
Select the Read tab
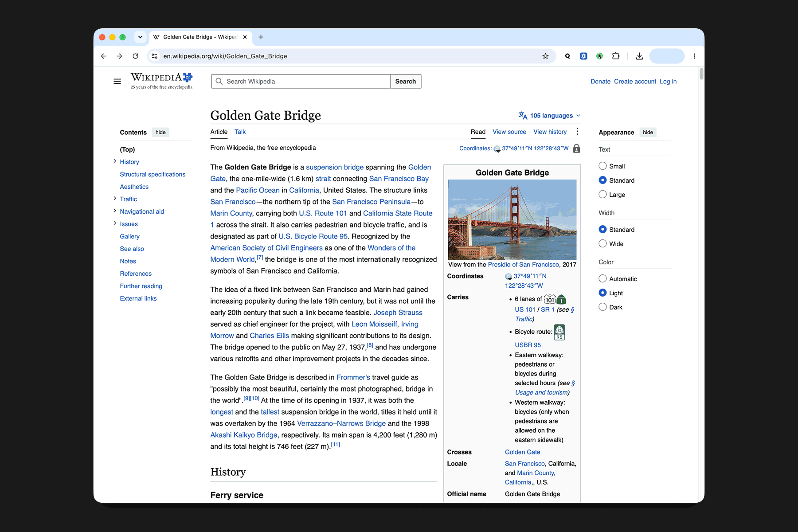pos(478,132)
